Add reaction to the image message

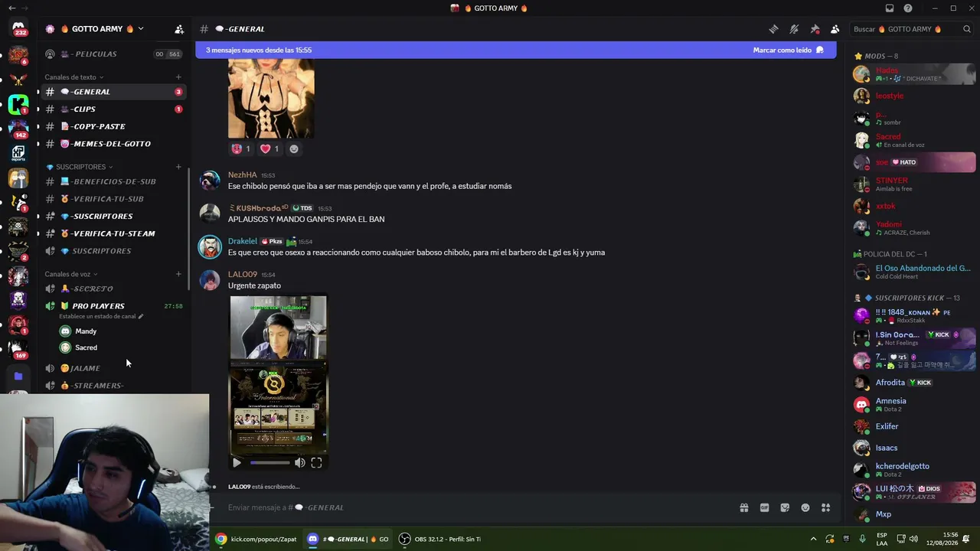(x=293, y=148)
